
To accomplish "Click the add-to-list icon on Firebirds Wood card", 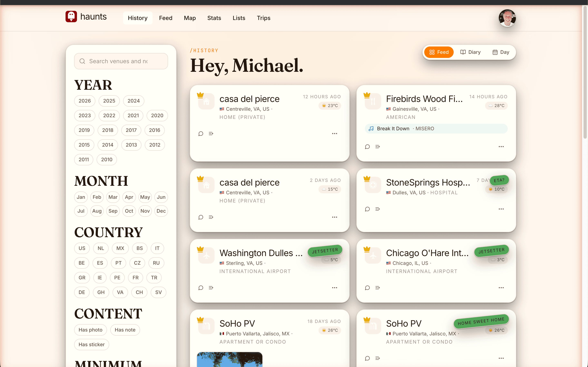I will (x=377, y=147).
